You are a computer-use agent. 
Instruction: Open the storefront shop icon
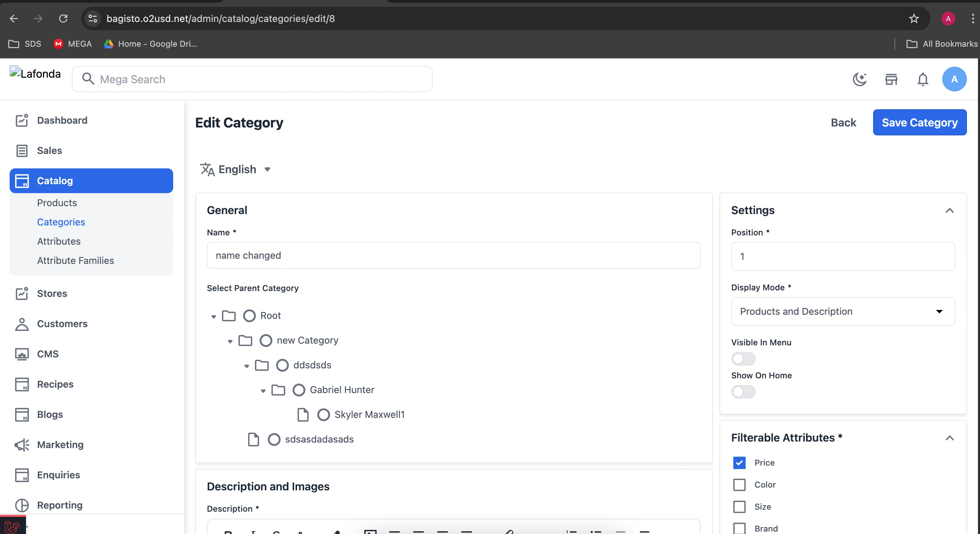click(891, 79)
